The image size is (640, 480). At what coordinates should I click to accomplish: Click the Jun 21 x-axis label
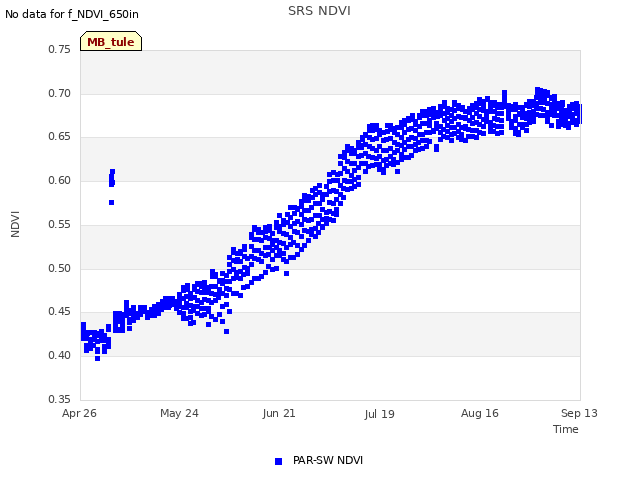(279, 413)
